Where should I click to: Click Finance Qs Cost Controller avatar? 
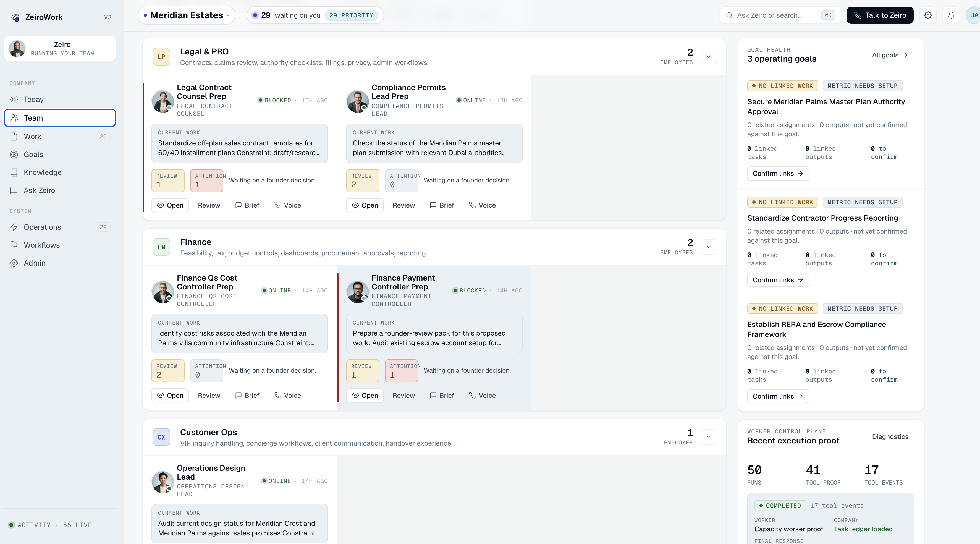(163, 292)
